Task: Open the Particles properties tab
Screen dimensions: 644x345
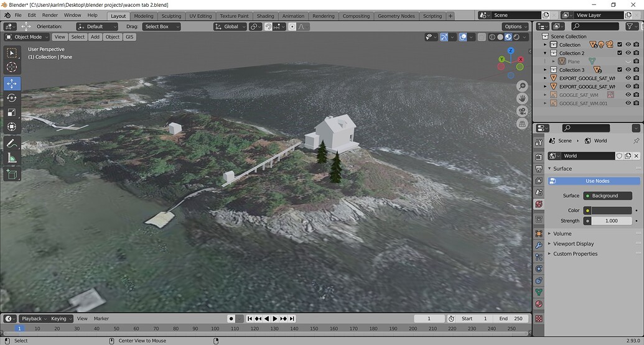Action: click(x=539, y=257)
